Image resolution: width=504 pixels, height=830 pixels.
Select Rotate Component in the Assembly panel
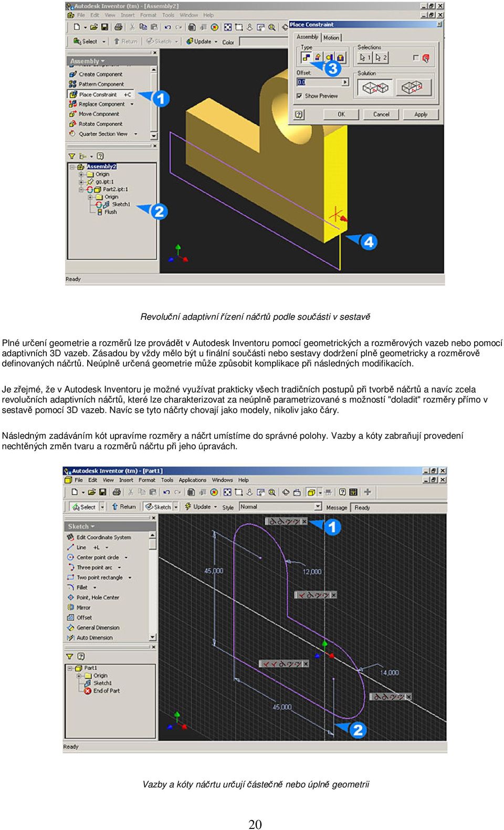tap(96, 124)
